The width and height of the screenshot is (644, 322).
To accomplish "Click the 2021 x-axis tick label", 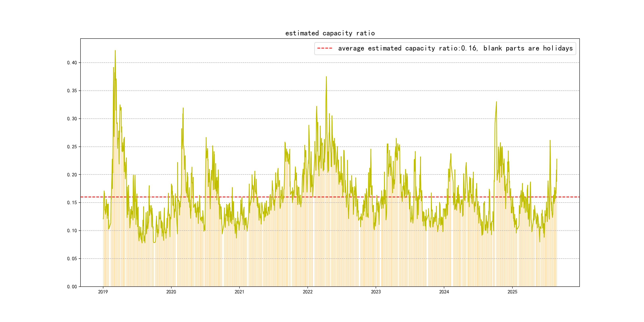I will (x=239, y=292).
